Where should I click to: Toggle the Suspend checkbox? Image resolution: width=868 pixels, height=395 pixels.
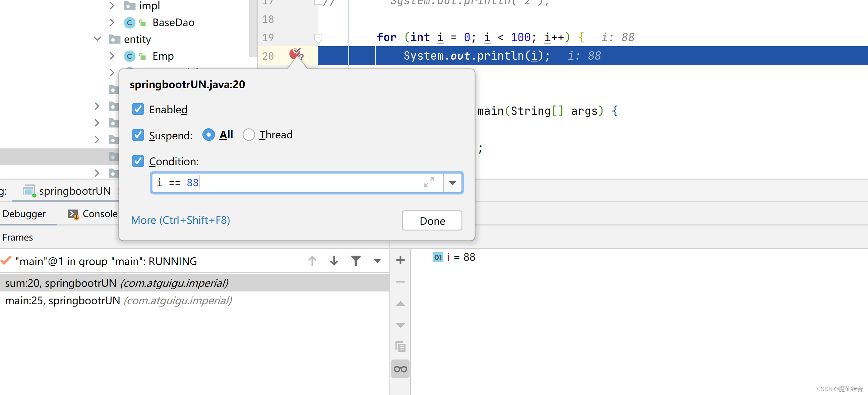click(x=138, y=135)
